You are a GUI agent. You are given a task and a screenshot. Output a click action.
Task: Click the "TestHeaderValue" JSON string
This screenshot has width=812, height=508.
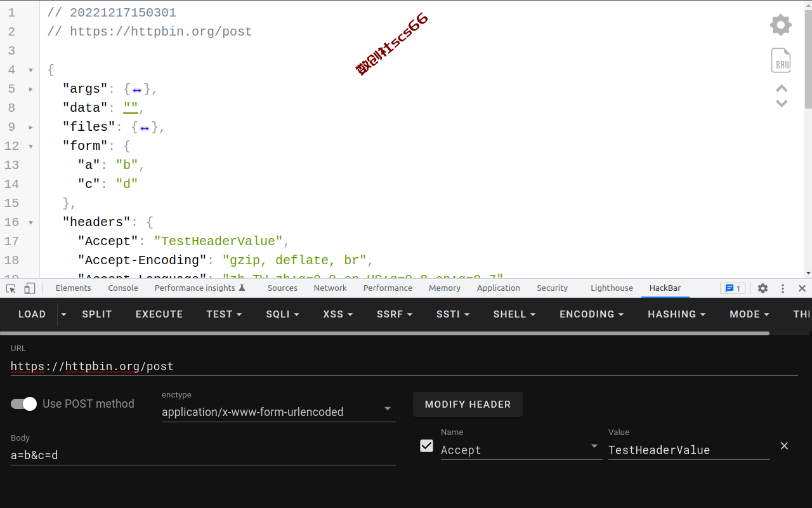click(x=218, y=241)
